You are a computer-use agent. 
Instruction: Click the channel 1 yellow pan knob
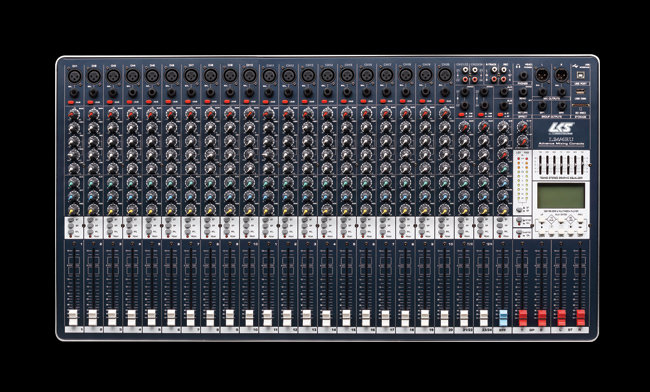pos(74,209)
